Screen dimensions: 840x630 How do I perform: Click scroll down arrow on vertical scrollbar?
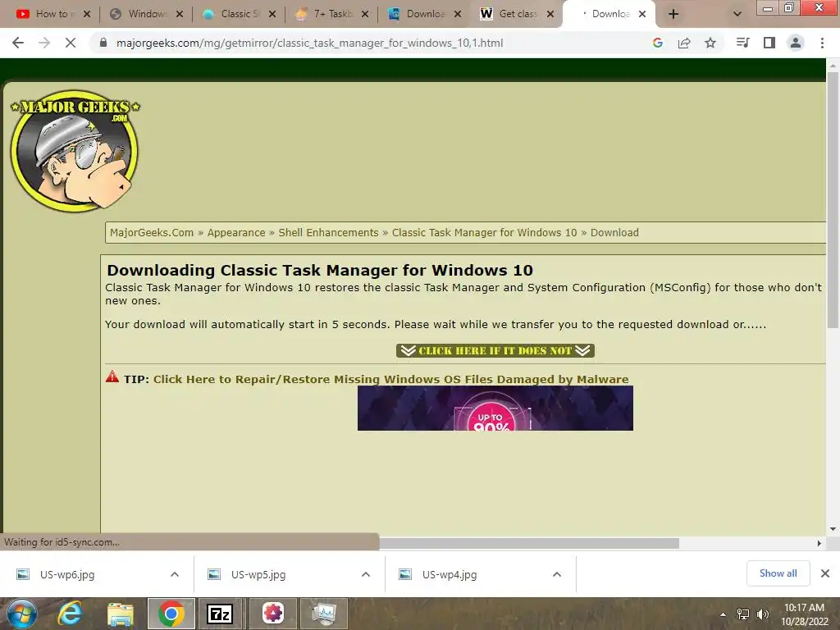(833, 529)
